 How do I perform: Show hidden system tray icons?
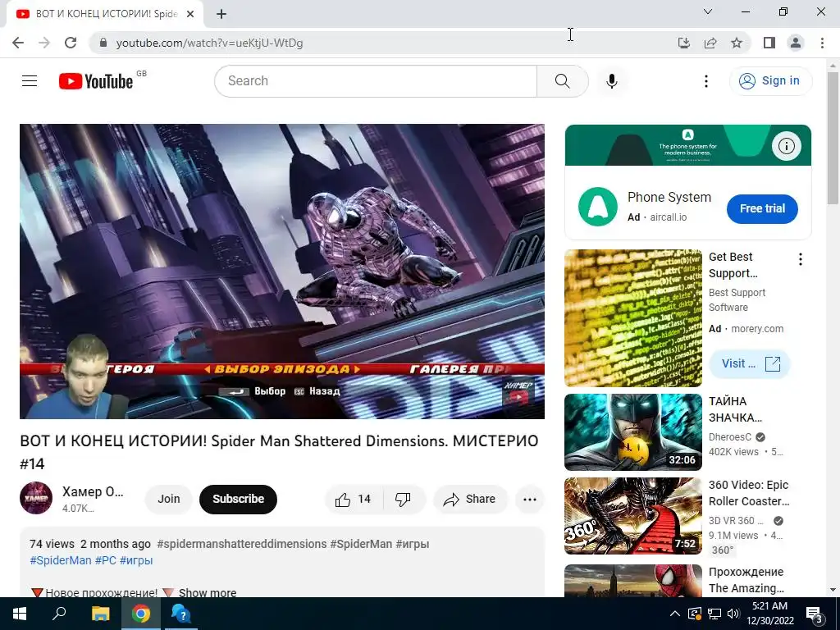click(675, 614)
